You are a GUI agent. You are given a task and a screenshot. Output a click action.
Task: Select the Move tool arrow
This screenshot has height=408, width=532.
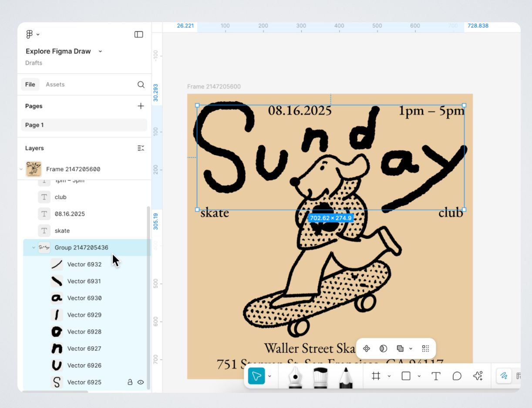(x=256, y=376)
